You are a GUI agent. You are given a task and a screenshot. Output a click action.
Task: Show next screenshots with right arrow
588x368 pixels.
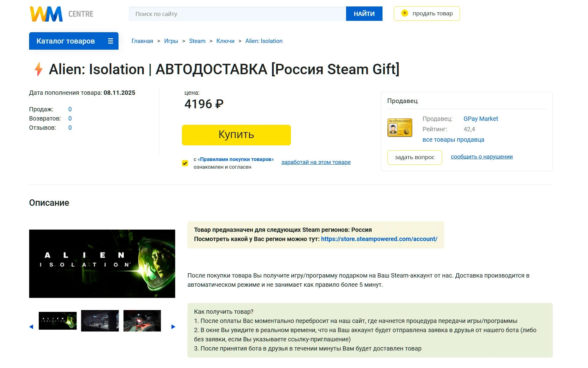click(173, 327)
